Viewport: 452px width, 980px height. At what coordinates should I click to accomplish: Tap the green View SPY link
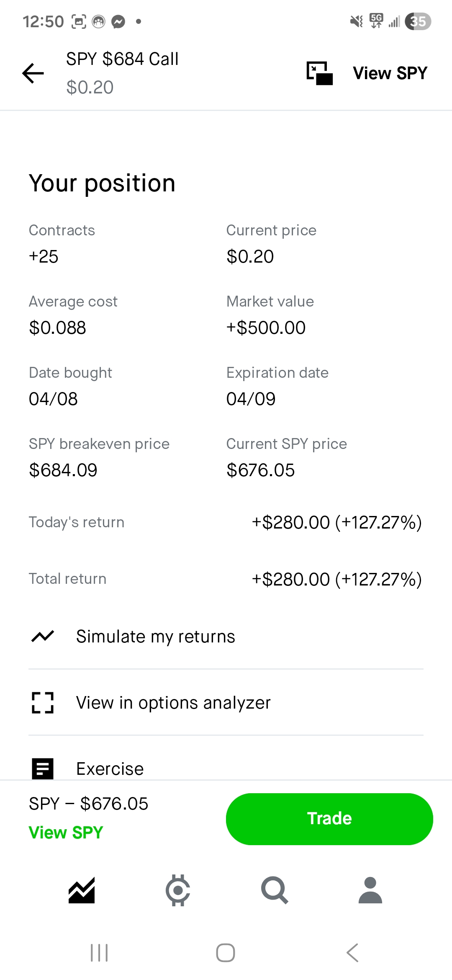pyautogui.click(x=66, y=833)
